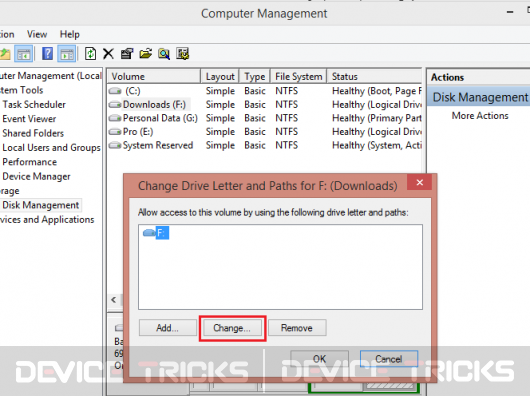Image resolution: width=530 pixels, height=396 pixels.
Task: Open the blue Help question-mark toolbar icon
Action: (47, 53)
